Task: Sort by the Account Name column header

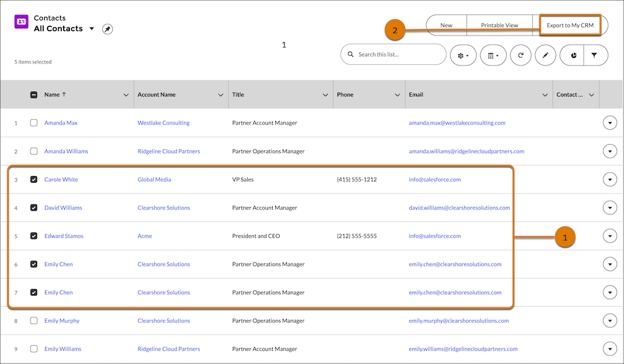Action: click(x=157, y=95)
